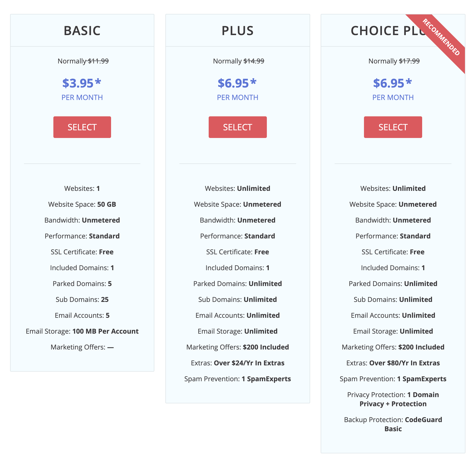Select the Plus plan button
Screen dimensions: 476x462
[238, 127]
